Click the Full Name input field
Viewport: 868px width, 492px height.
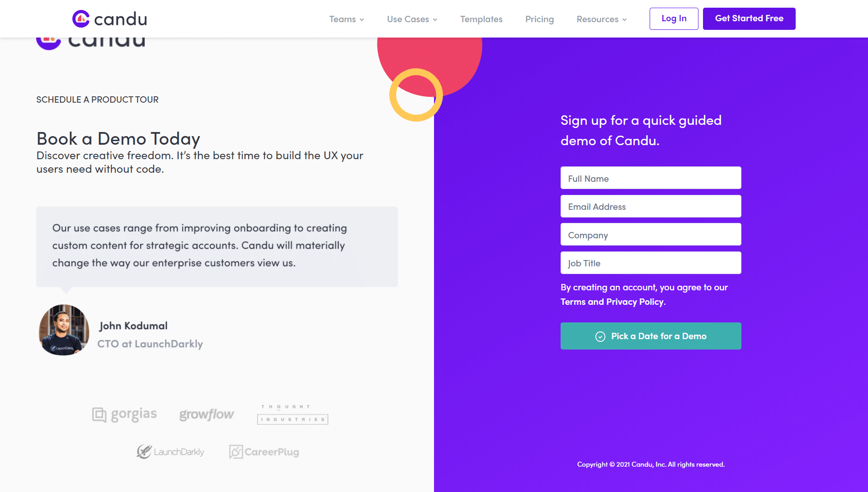651,178
